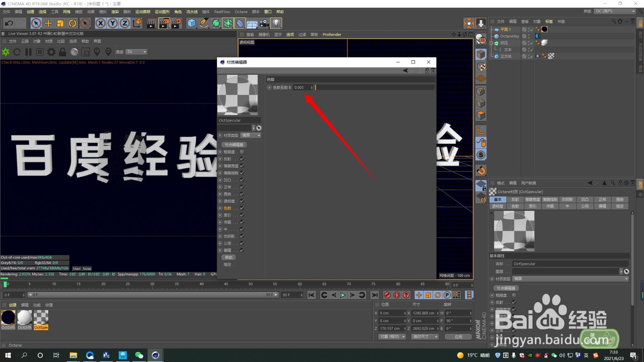This screenshot has height=362, width=644.
Task: Select the Scale tool icon
Action: 60,23
